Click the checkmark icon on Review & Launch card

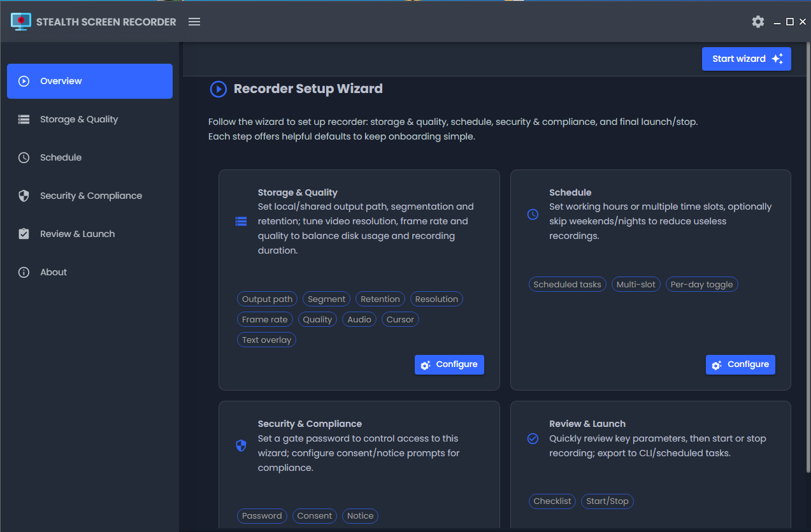tap(533, 439)
